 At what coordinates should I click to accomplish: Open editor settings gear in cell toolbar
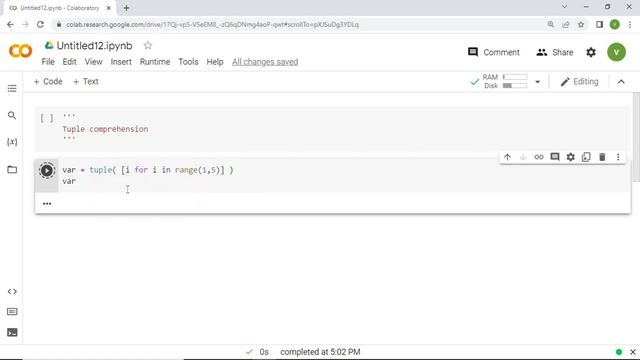coord(571,157)
